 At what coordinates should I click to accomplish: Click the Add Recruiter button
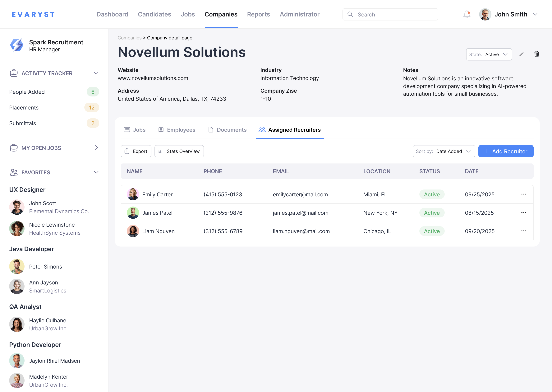click(506, 151)
